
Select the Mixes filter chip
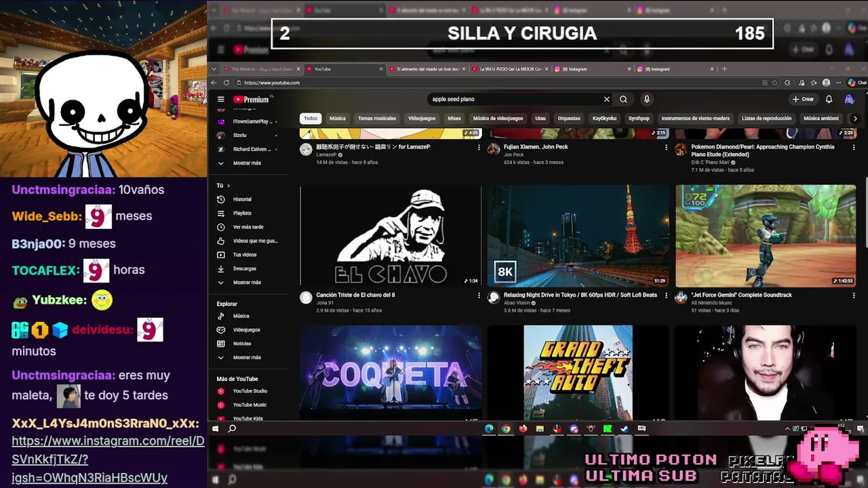pos(454,119)
